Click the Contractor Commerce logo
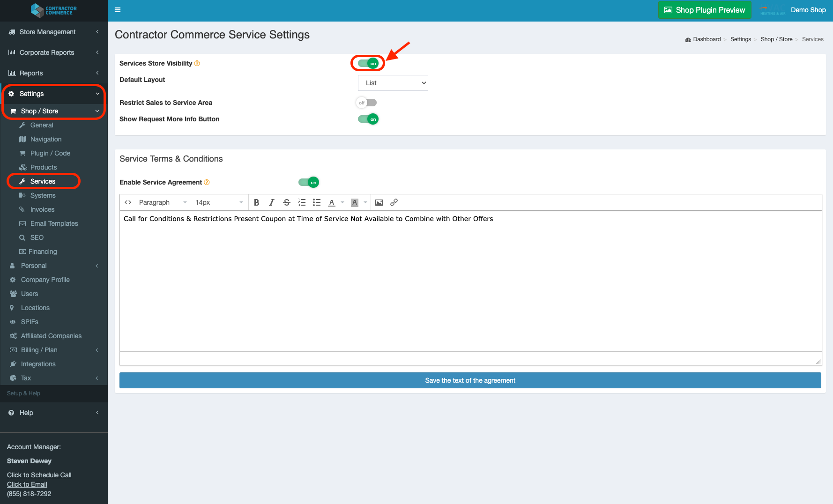 pyautogui.click(x=53, y=10)
